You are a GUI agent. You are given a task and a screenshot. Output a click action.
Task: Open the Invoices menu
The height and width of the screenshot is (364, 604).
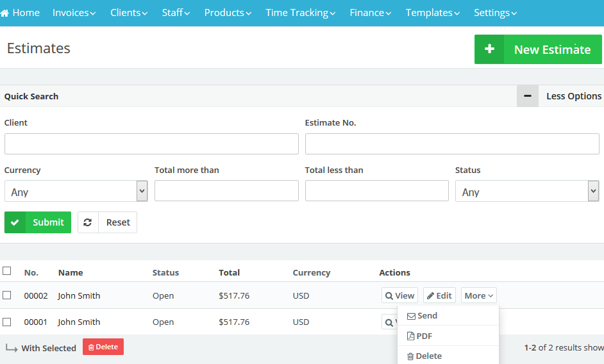74,13
